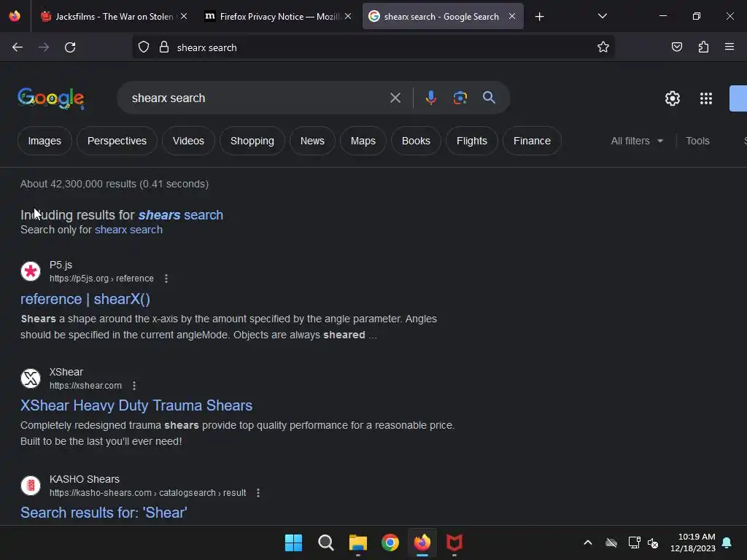
Task: Open the Windows Start menu
Action: coord(293,542)
